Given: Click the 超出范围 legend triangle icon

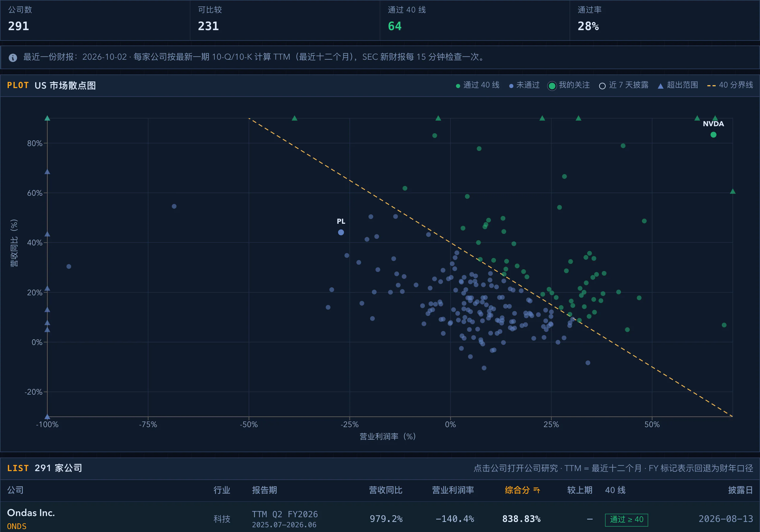Looking at the screenshot, I should coord(660,86).
